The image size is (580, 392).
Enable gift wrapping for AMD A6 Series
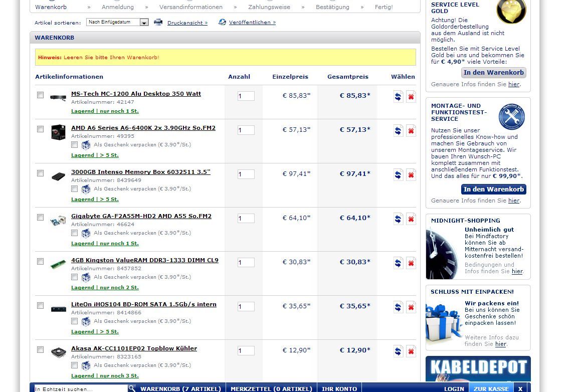click(75, 145)
